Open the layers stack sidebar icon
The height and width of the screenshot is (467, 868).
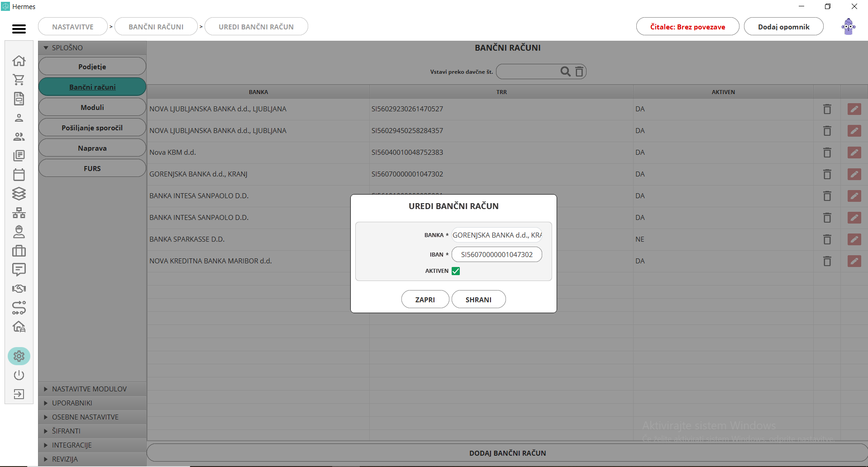click(x=19, y=194)
